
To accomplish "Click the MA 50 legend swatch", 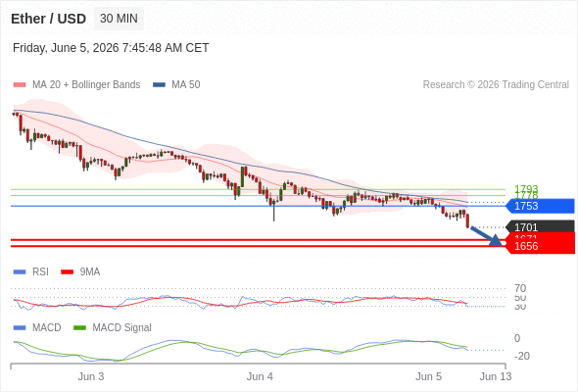I will [159, 85].
